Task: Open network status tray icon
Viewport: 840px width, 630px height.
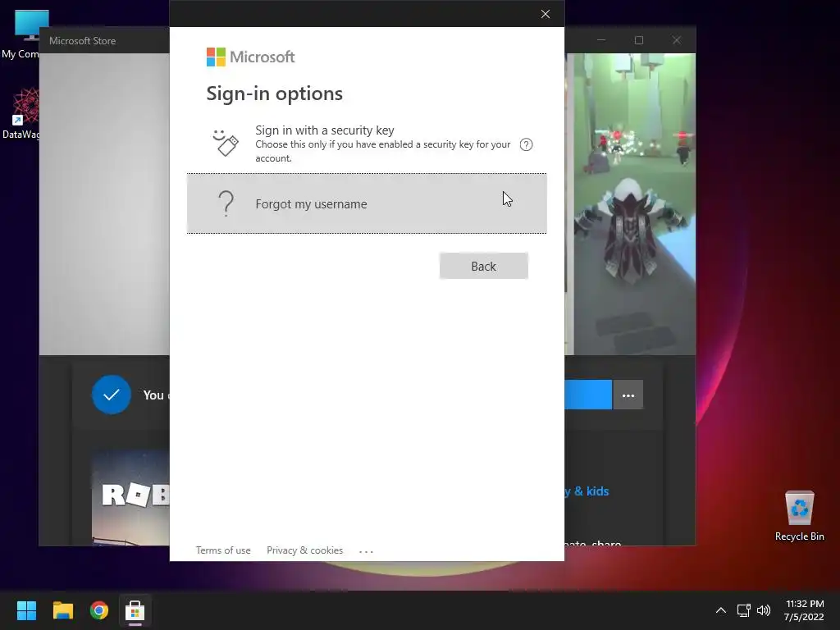Action: (x=743, y=610)
